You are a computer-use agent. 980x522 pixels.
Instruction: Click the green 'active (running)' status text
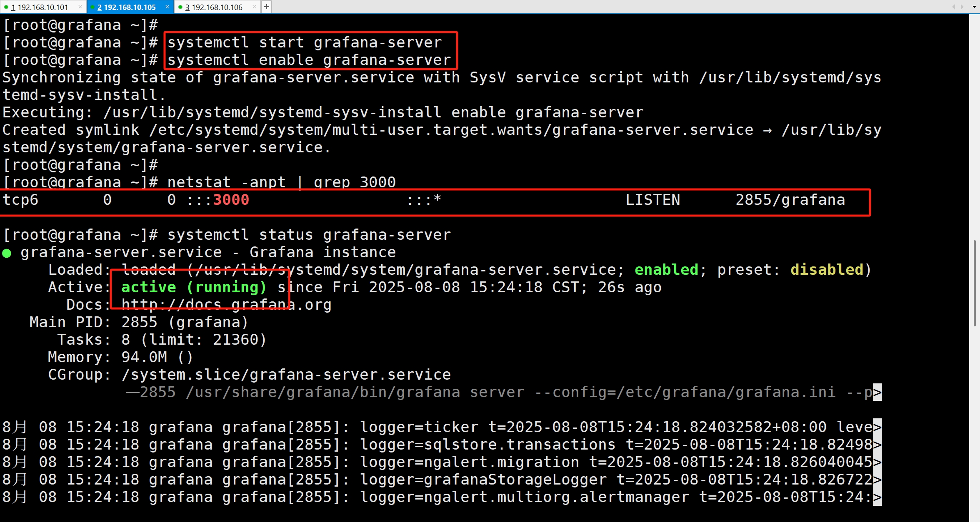pos(194,287)
